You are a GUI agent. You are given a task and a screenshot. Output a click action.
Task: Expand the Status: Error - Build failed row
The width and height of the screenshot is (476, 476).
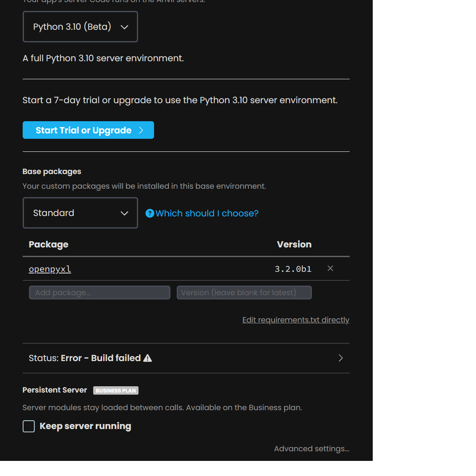click(x=186, y=358)
